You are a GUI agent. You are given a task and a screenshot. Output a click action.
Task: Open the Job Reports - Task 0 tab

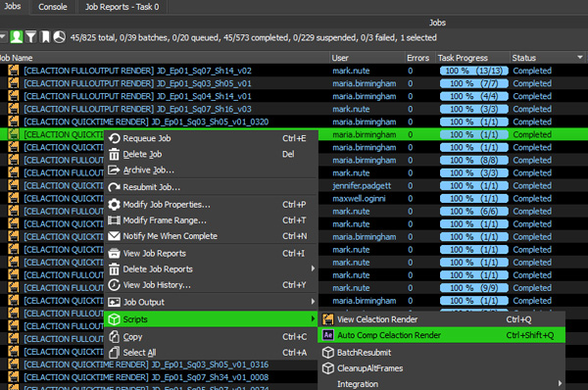[x=122, y=7]
